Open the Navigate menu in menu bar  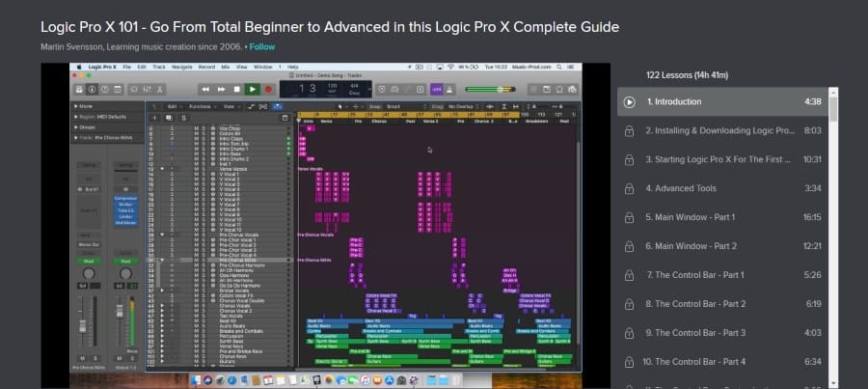point(182,67)
